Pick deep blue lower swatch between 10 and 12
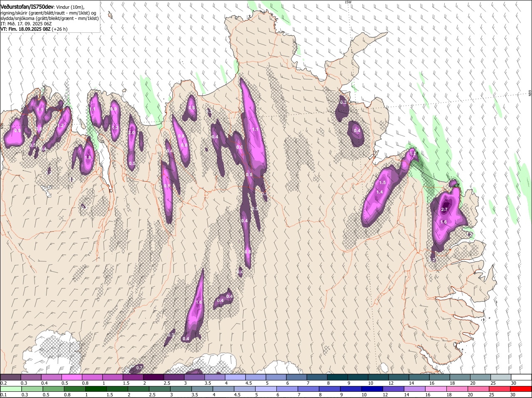 point(372,389)
